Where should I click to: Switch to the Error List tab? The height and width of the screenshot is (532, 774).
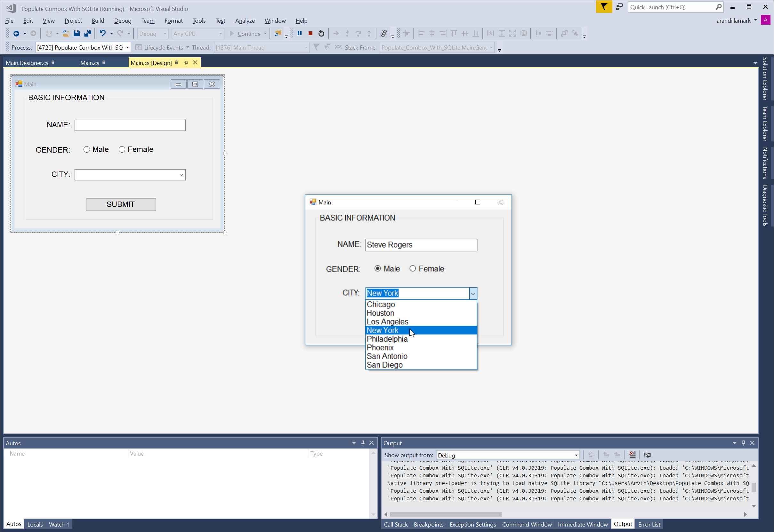pyautogui.click(x=649, y=525)
